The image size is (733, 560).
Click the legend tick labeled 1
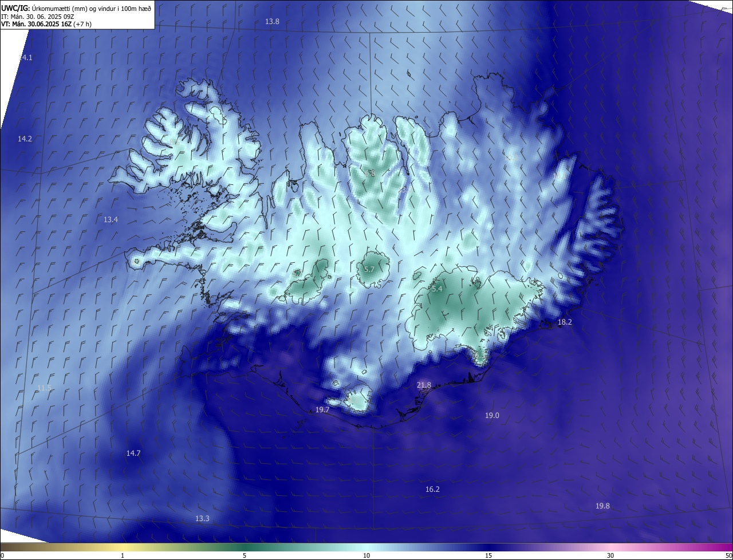(x=123, y=555)
